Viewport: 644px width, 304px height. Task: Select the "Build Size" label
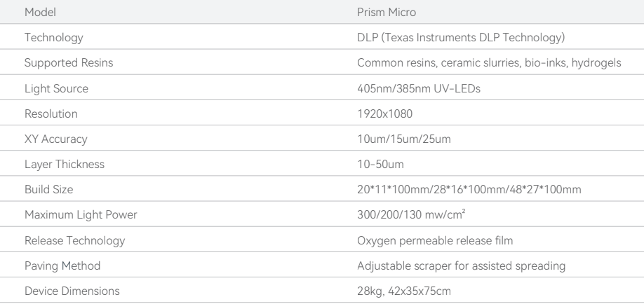[44, 190]
